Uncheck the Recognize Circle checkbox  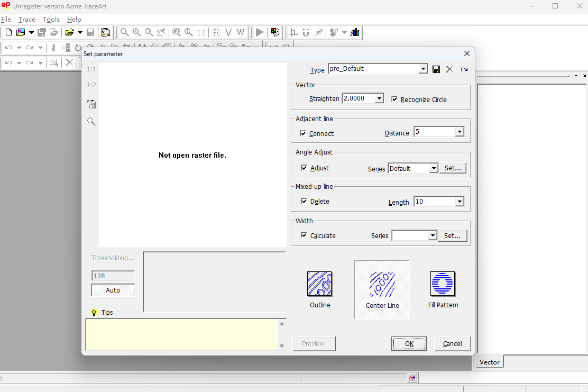click(394, 99)
